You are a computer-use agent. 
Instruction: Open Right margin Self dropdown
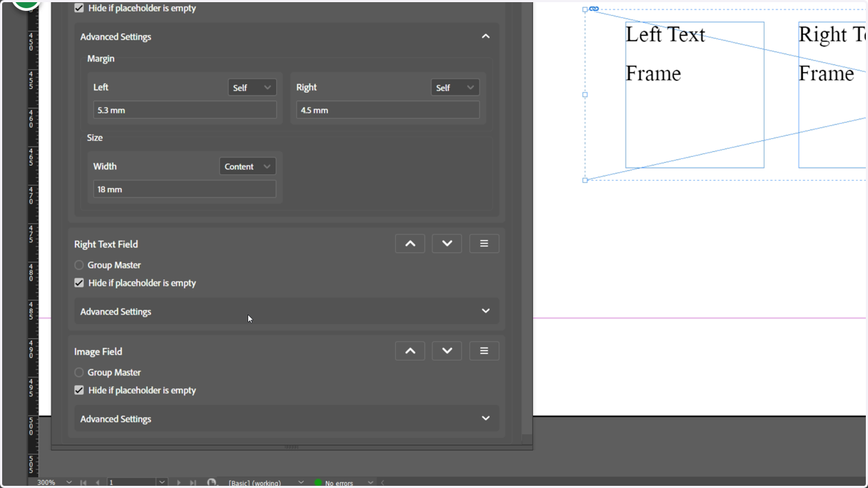pyautogui.click(x=455, y=87)
